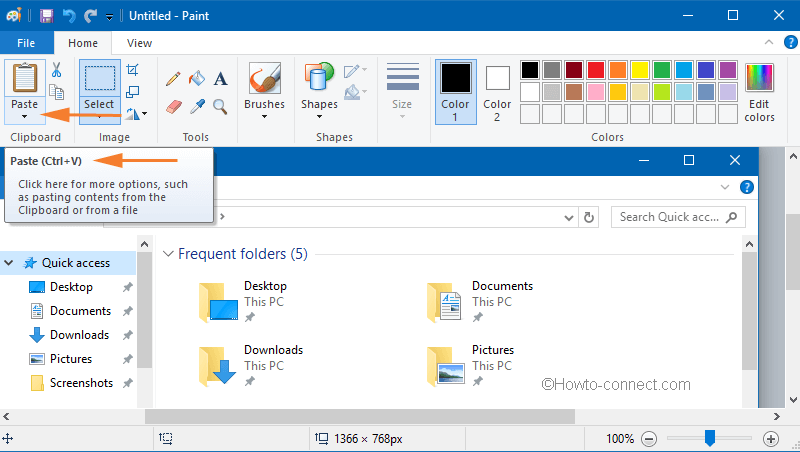Click Pictures folder icon in Frequent folders
This screenshot has width=800, height=452.
point(446,366)
